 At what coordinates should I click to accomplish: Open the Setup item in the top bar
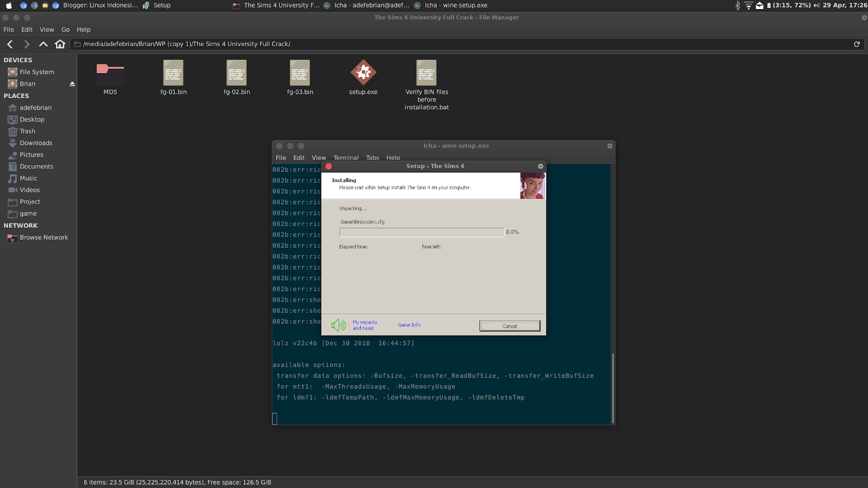[162, 5]
